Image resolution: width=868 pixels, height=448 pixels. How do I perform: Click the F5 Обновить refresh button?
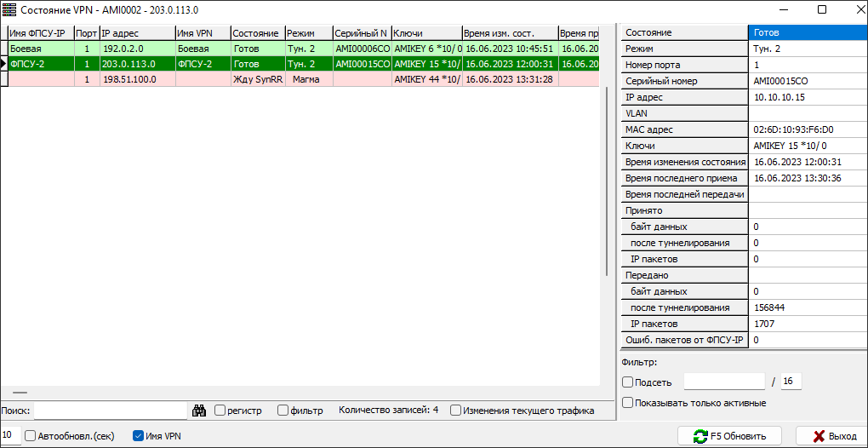pos(731,436)
